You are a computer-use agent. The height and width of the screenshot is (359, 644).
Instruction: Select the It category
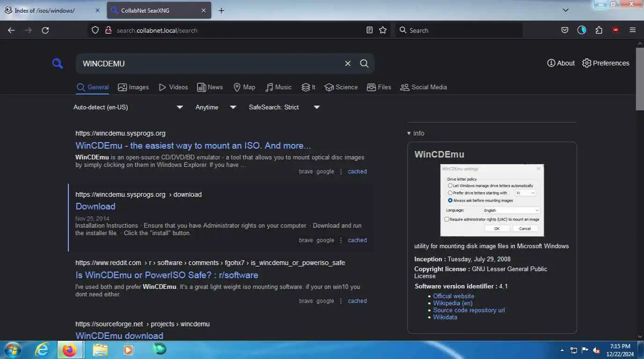click(308, 87)
